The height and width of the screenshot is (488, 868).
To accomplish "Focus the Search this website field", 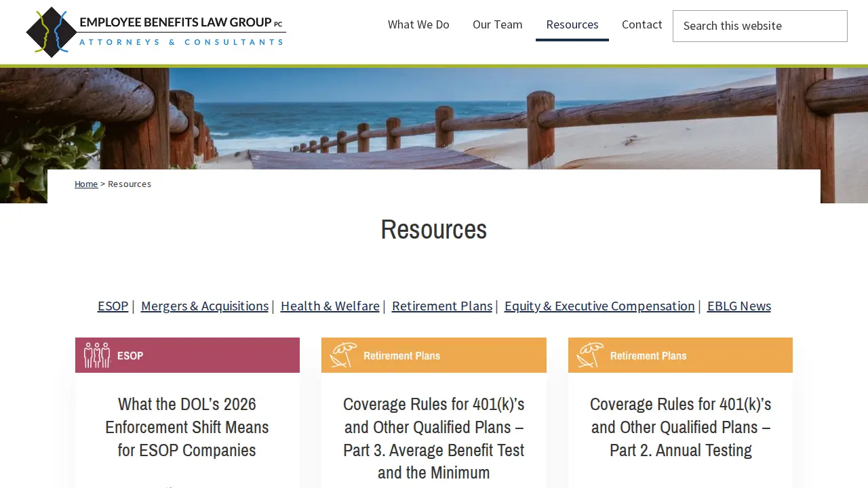I will coord(760,26).
